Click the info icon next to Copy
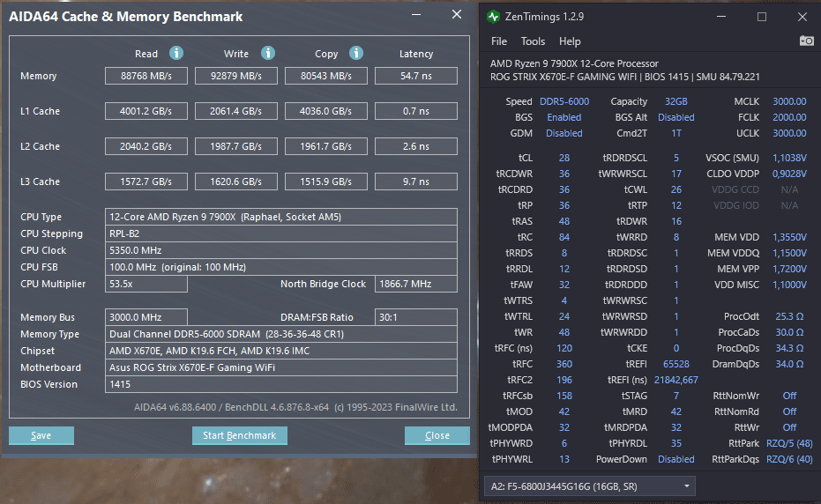Screen dimensions: 821x504 tap(356, 53)
